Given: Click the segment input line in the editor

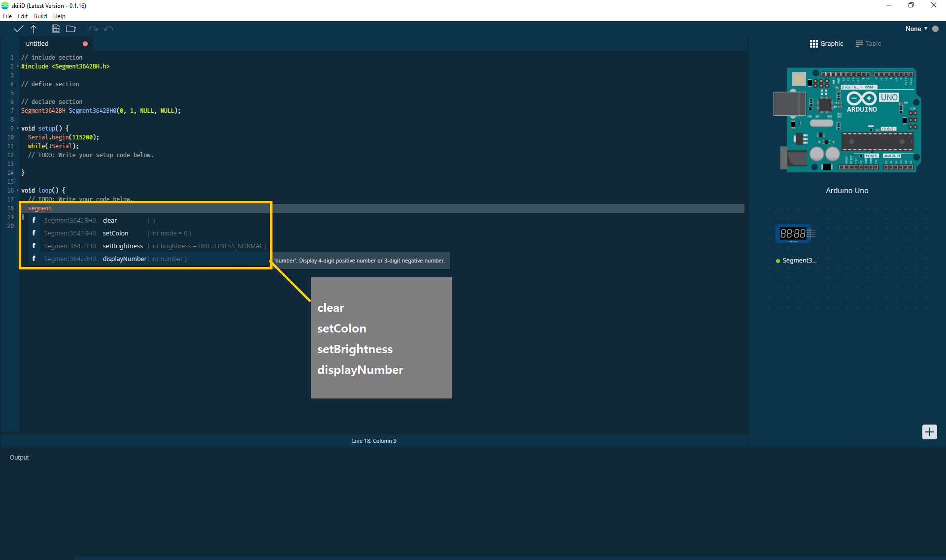Looking at the screenshot, I should click(x=39, y=208).
